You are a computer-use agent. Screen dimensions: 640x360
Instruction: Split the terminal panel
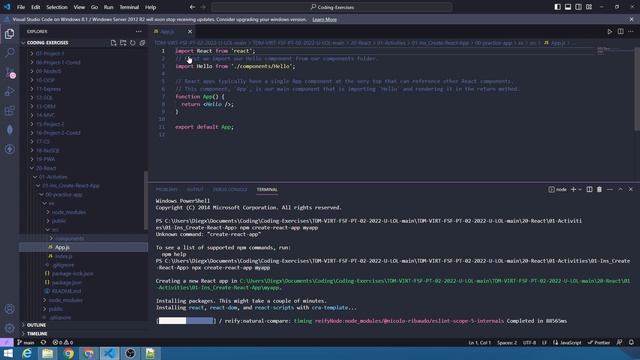tap(589, 189)
